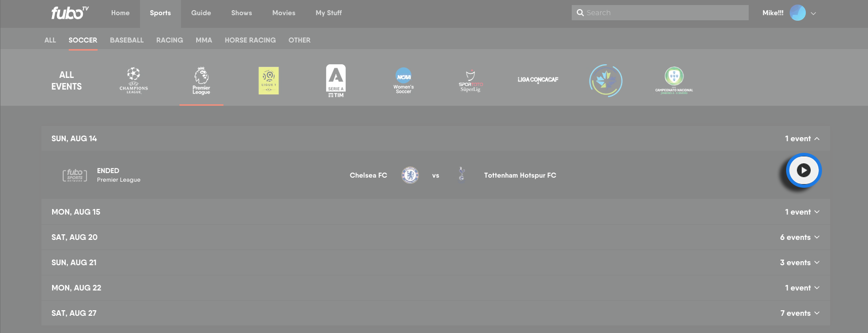Show ALL EVENTS for soccer
Viewport: 868px width, 333px height.
(66, 80)
